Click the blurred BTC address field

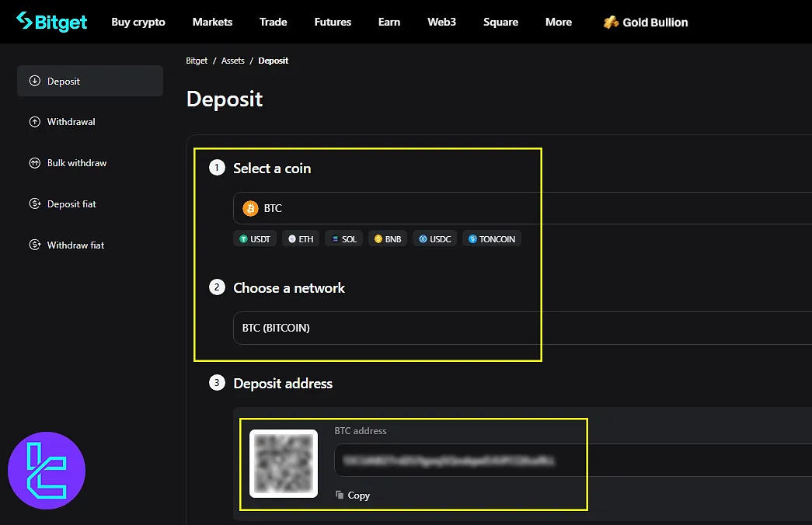[573, 461]
